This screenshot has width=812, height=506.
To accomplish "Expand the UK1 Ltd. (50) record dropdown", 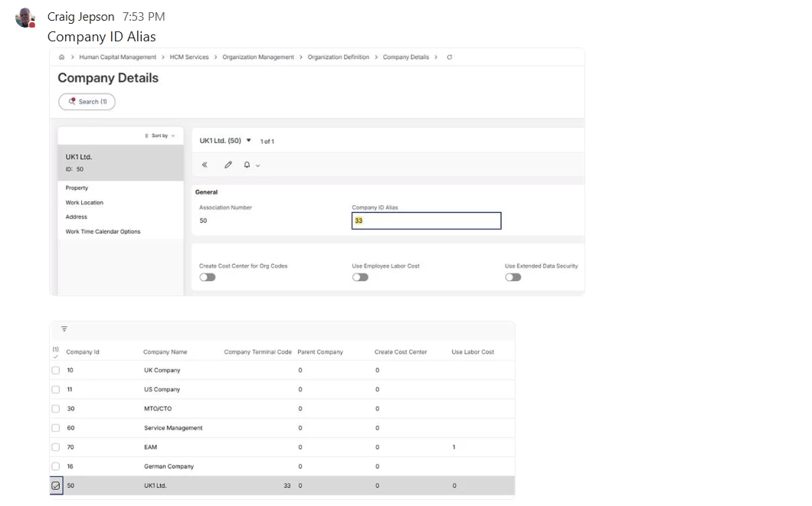I will (248, 140).
